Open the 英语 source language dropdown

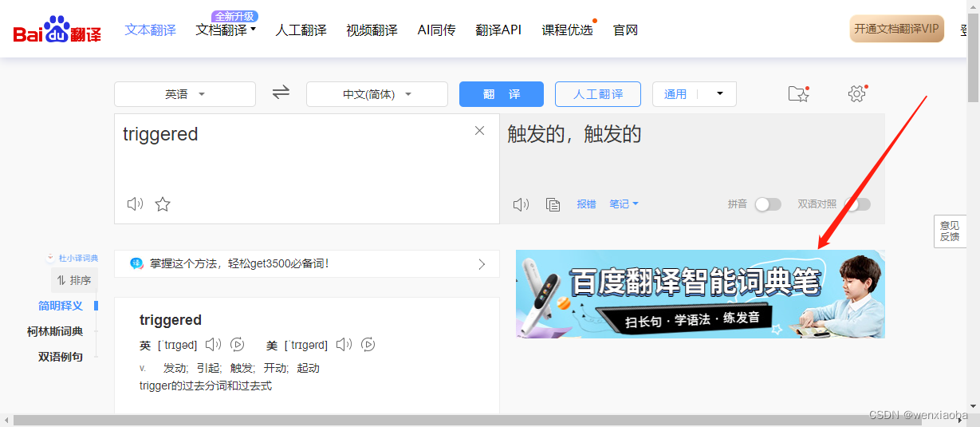point(185,94)
